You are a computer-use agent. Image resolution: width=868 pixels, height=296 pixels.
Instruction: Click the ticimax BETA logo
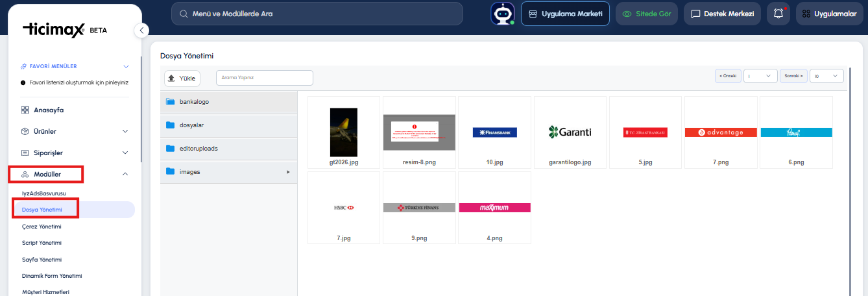65,30
